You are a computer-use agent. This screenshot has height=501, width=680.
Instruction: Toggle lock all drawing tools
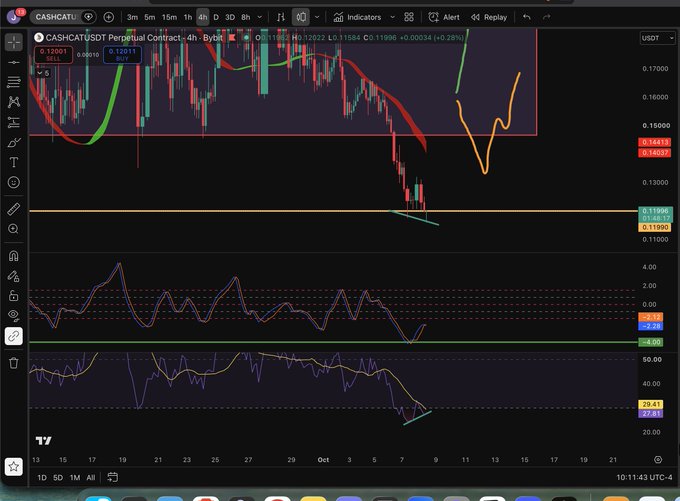(13, 296)
